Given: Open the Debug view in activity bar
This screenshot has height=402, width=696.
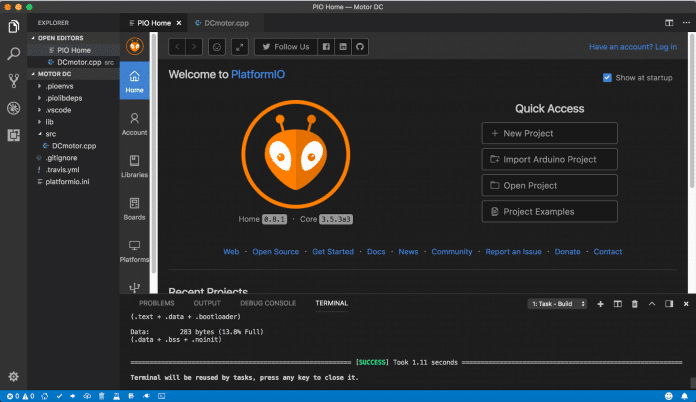Looking at the screenshot, I should point(14,108).
